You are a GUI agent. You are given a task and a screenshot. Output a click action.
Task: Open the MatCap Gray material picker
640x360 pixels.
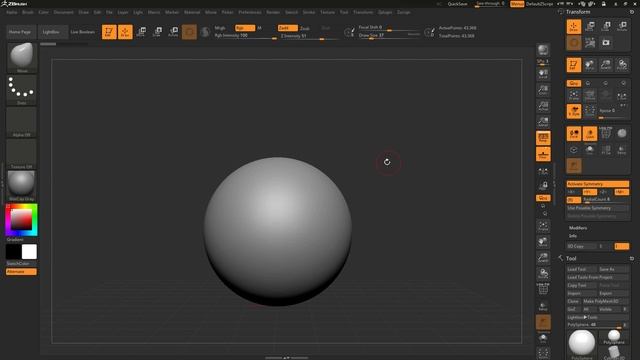(22, 186)
